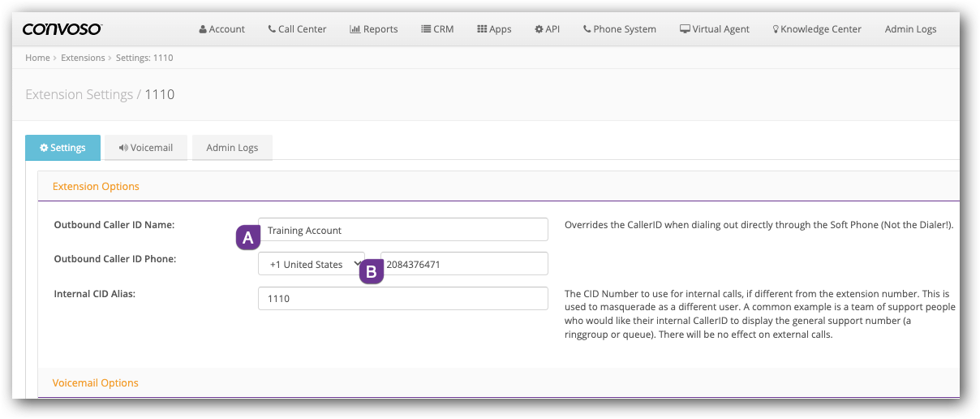The height and width of the screenshot is (419, 980).
Task: Click the Apps grid icon
Action: coord(481,29)
